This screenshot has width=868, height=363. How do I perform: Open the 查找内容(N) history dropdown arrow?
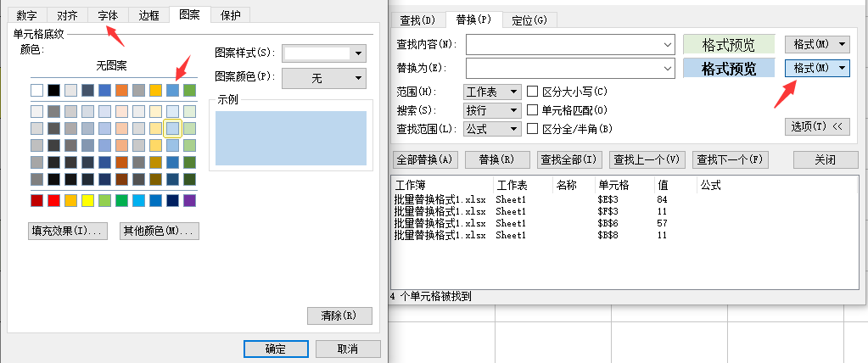click(x=668, y=44)
